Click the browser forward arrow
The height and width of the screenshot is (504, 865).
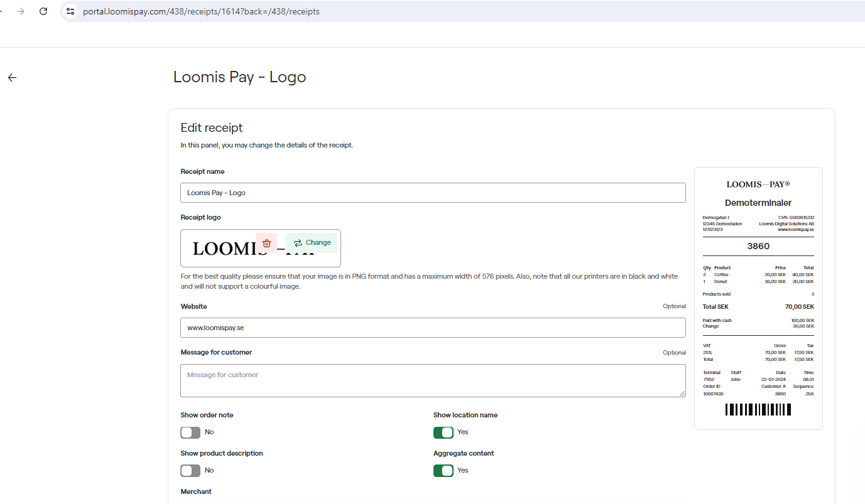pyautogui.click(x=21, y=11)
